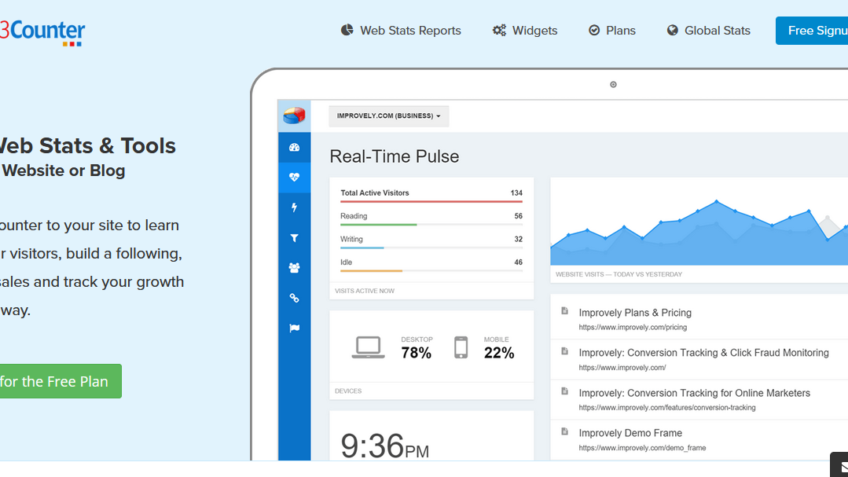Click the green Free Plan signup button
The width and height of the screenshot is (848, 477).
58,381
